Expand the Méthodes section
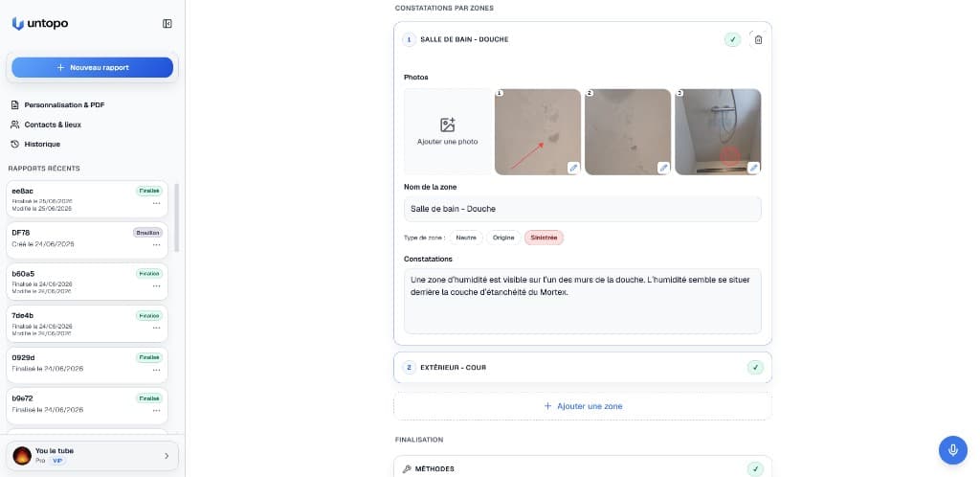The image size is (980, 477). point(583,468)
